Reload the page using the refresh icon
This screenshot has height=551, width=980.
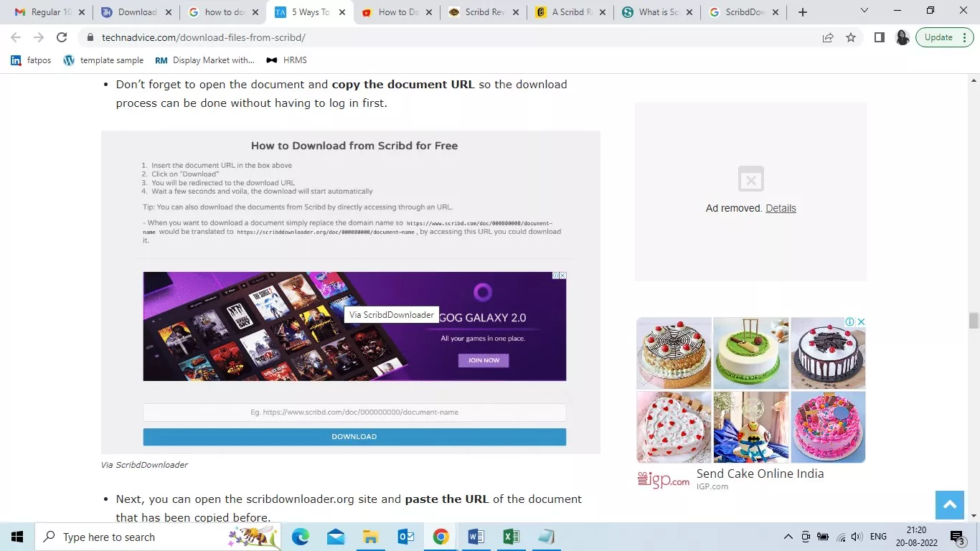61,37
